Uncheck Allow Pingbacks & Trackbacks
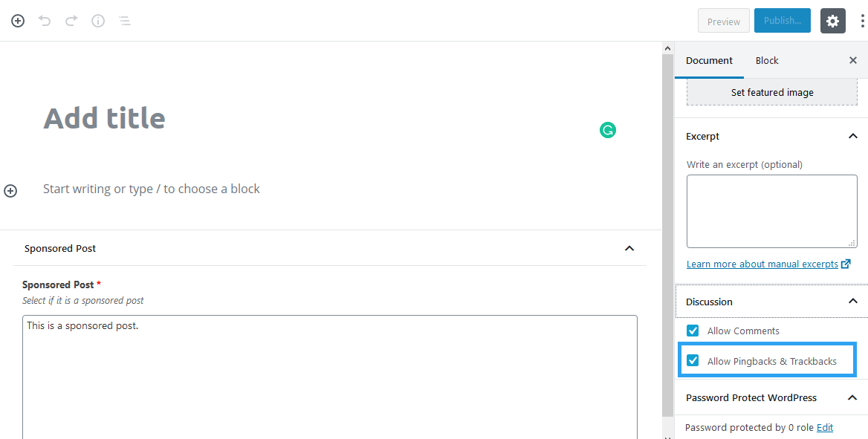This screenshot has width=868, height=439. 693,361
